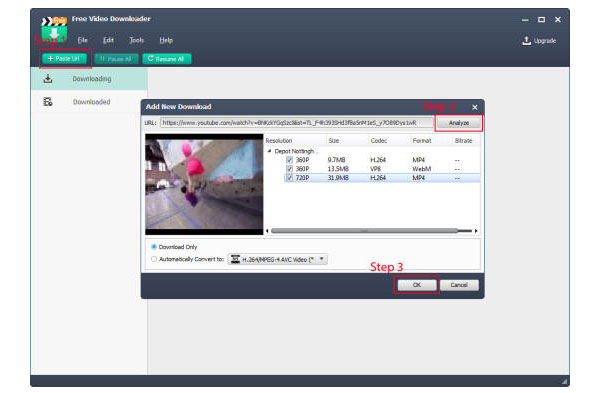Close the Add New Download dialog
Viewport: 600px width, 393px height.
coord(474,107)
